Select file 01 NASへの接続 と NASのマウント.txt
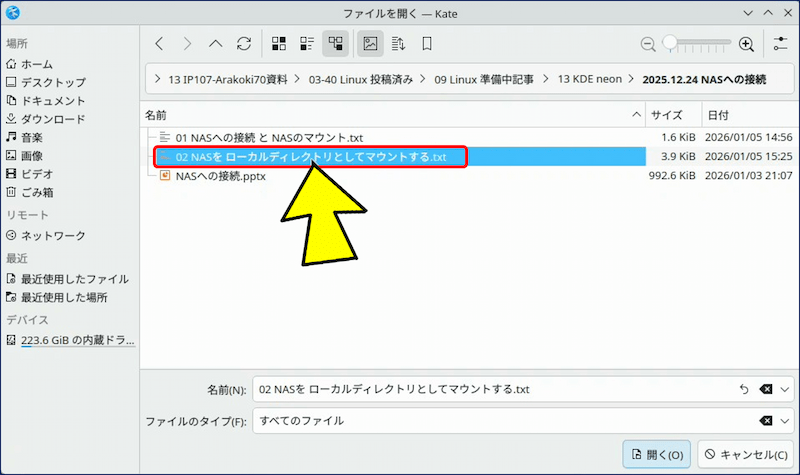The width and height of the screenshot is (800, 475). [269, 138]
